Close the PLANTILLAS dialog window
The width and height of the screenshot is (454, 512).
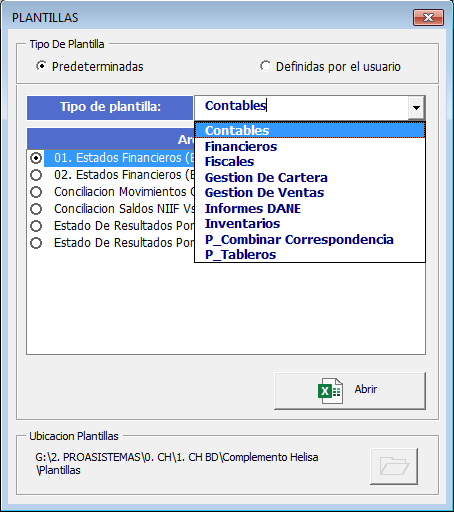[x=428, y=17]
